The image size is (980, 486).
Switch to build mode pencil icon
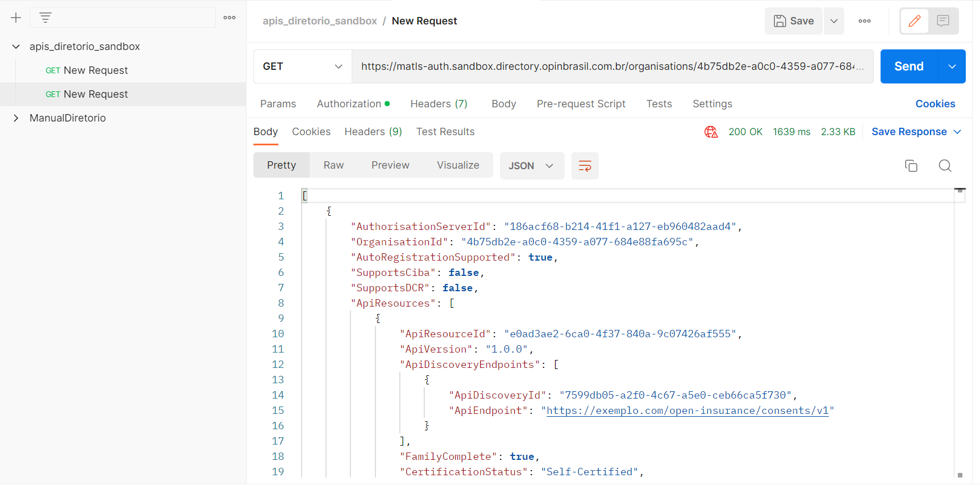coord(915,21)
